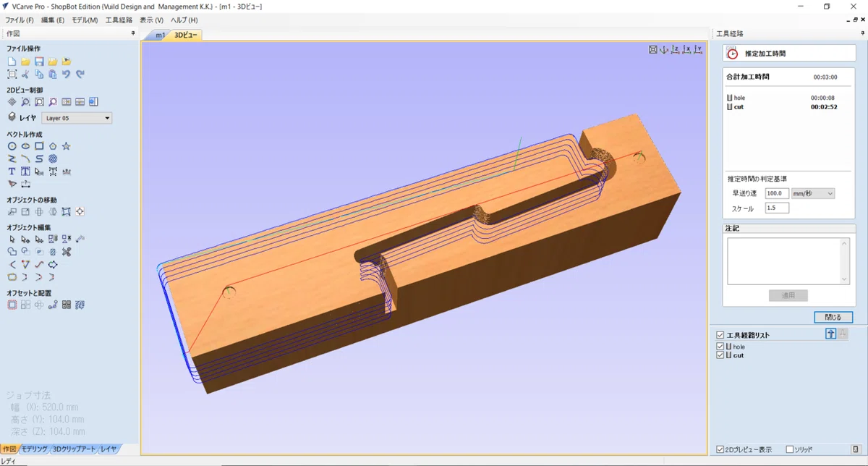868x466 pixels.
Task: Click the Undo arrow icon
Action: point(67,74)
